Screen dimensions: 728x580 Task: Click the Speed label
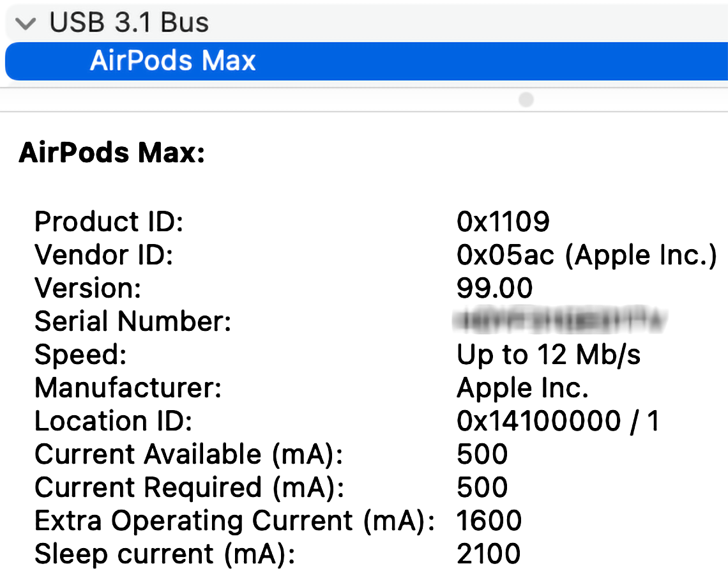[x=80, y=355]
